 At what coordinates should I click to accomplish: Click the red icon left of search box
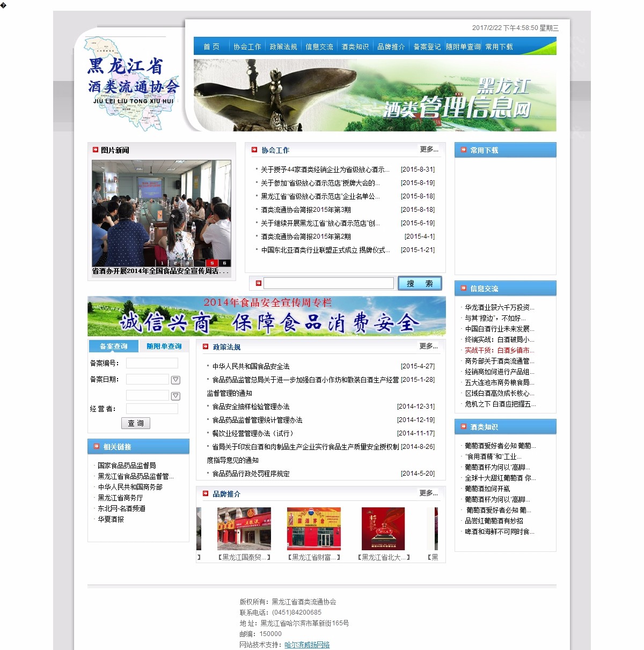258,283
